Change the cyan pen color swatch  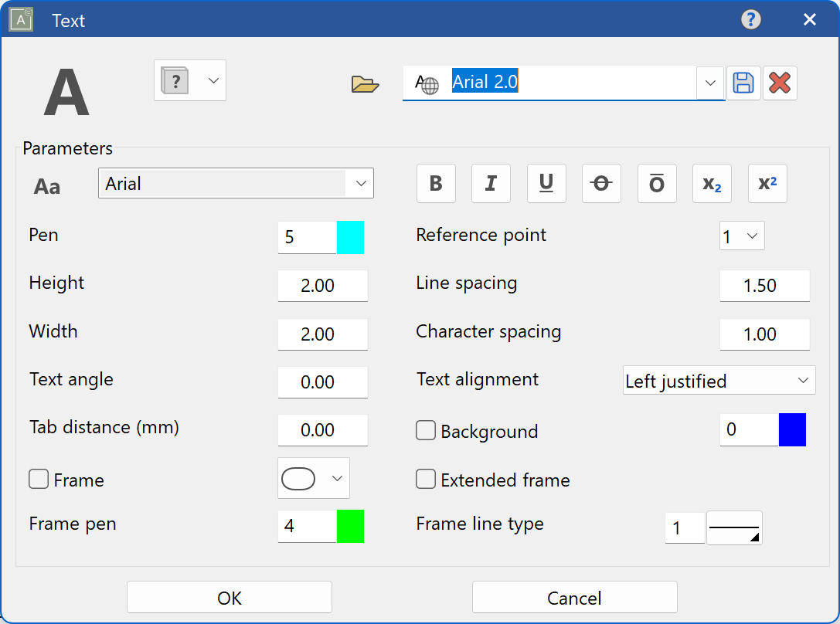[352, 237]
